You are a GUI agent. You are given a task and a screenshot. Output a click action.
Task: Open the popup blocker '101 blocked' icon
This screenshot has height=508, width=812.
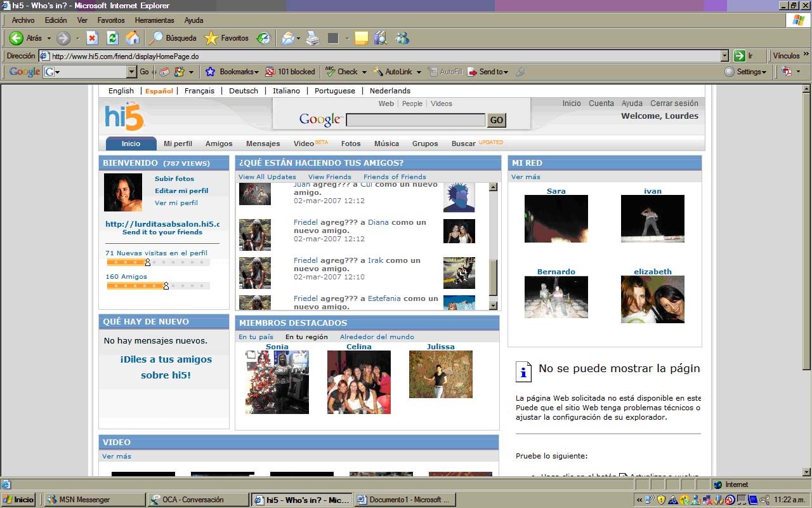point(290,72)
